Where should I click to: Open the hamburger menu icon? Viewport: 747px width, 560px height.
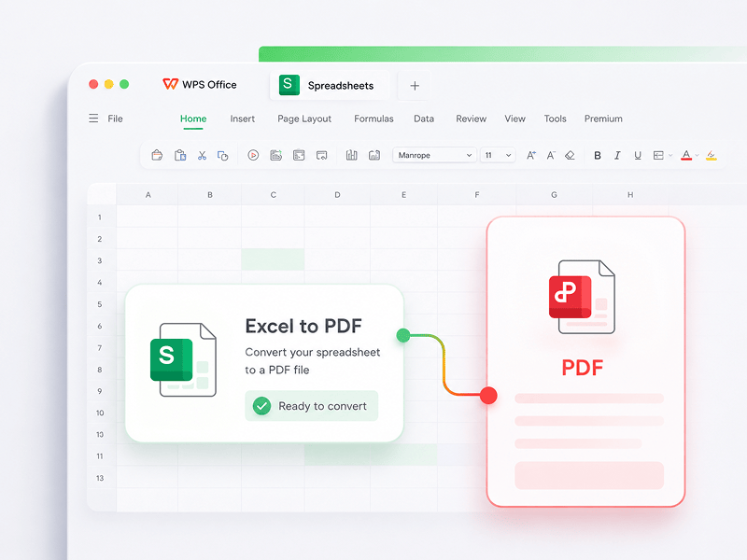(93, 119)
